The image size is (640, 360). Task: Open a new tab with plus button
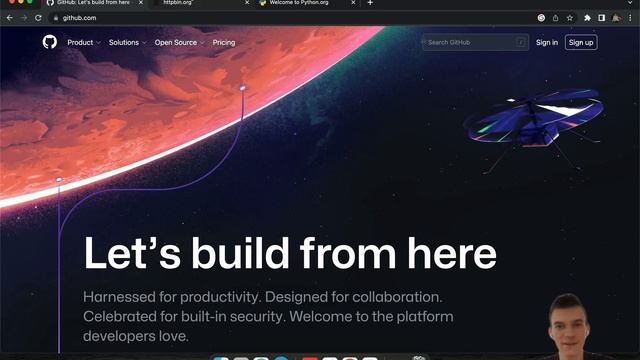pos(370,3)
